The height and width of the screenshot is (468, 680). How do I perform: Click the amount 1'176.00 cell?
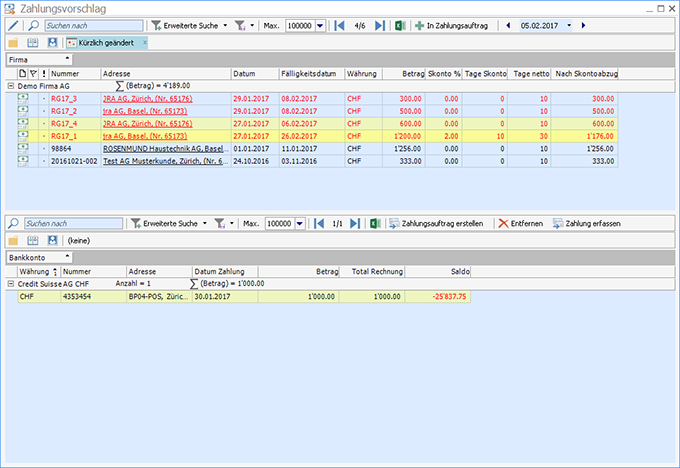click(584, 136)
